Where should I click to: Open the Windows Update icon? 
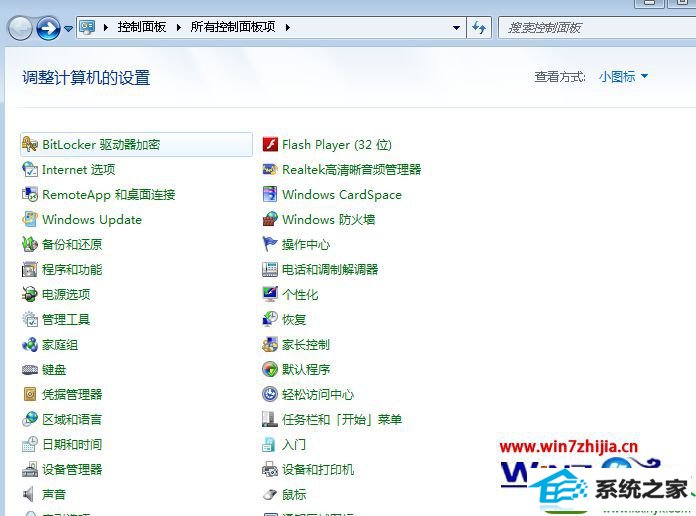pyautogui.click(x=30, y=219)
